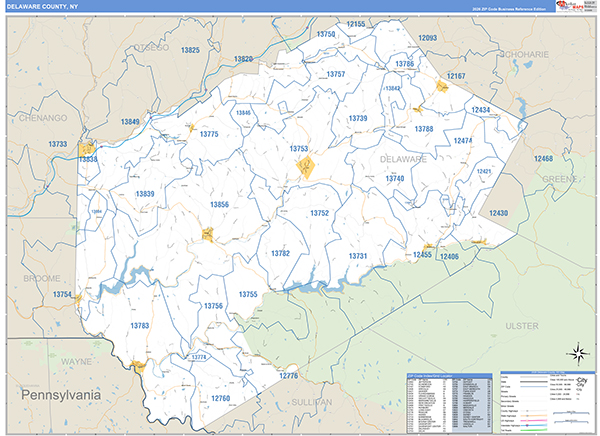The height and width of the screenshot is (436, 600).
Task: Click the yellow town marker below ZIP 13856
Action: [208, 235]
